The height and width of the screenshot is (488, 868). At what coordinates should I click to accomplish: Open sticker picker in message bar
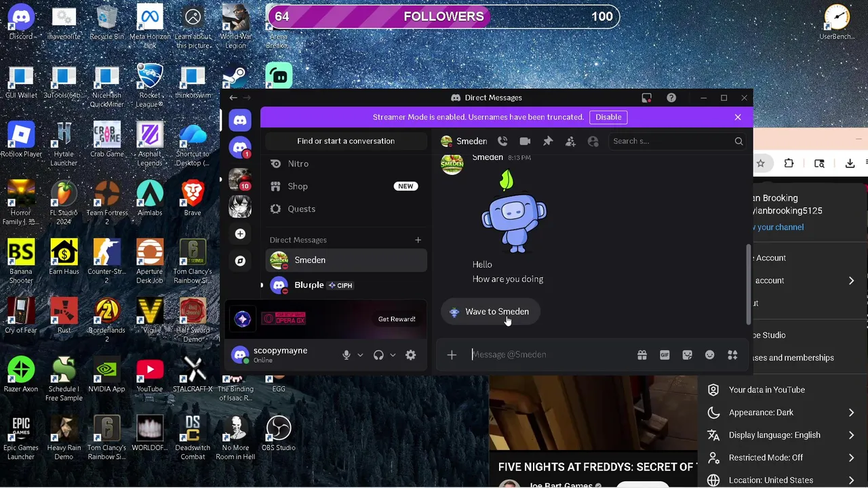(688, 354)
